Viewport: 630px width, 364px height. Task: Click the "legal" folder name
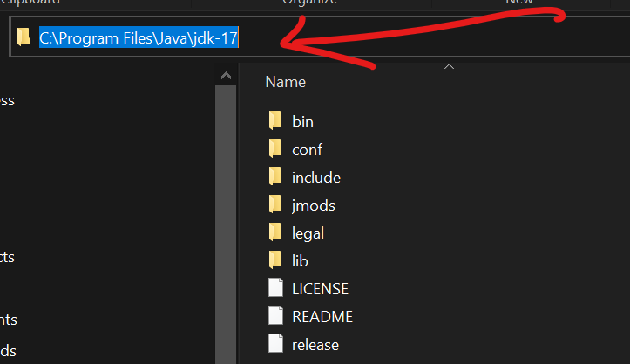coord(308,234)
